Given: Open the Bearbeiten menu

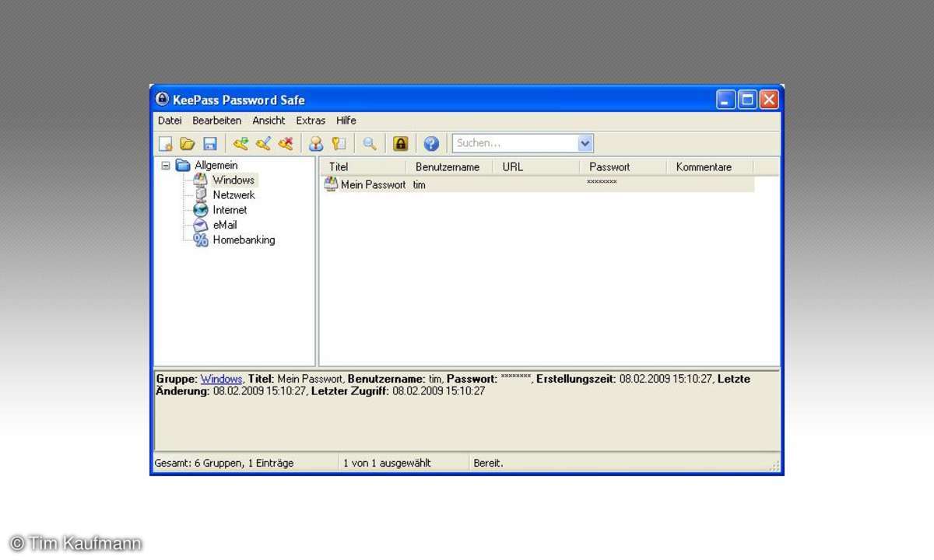Looking at the screenshot, I should (x=217, y=121).
